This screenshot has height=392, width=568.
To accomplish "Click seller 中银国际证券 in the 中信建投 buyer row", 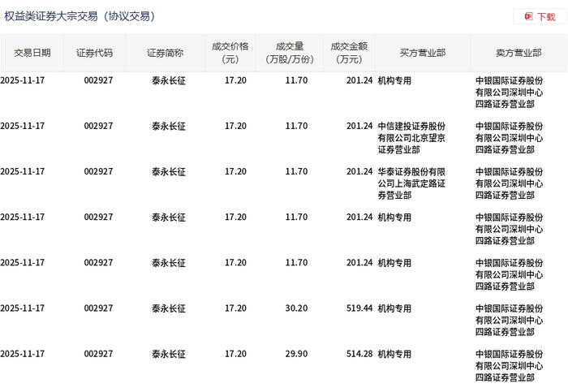I will pos(510,138).
